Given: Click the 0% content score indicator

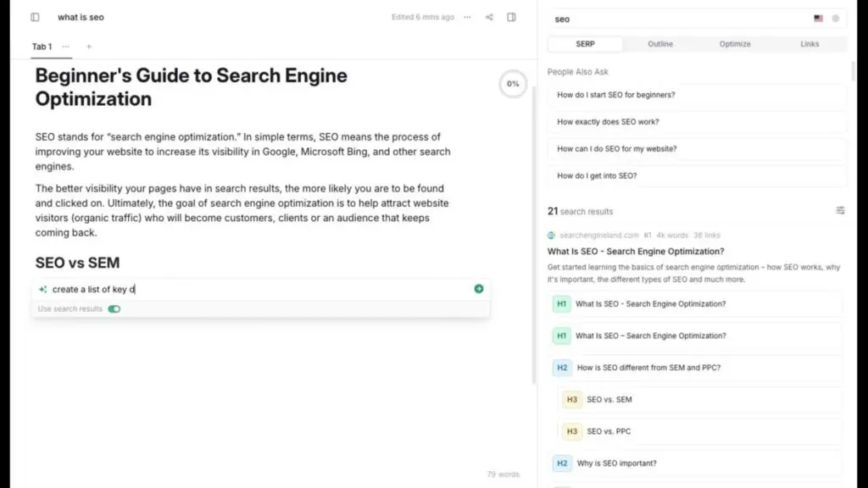Looking at the screenshot, I should pyautogui.click(x=513, y=84).
